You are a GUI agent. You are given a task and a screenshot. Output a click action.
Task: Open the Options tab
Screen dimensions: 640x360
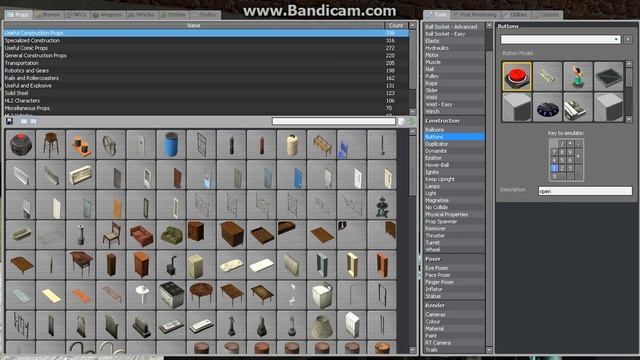pyautogui.click(x=547, y=15)
